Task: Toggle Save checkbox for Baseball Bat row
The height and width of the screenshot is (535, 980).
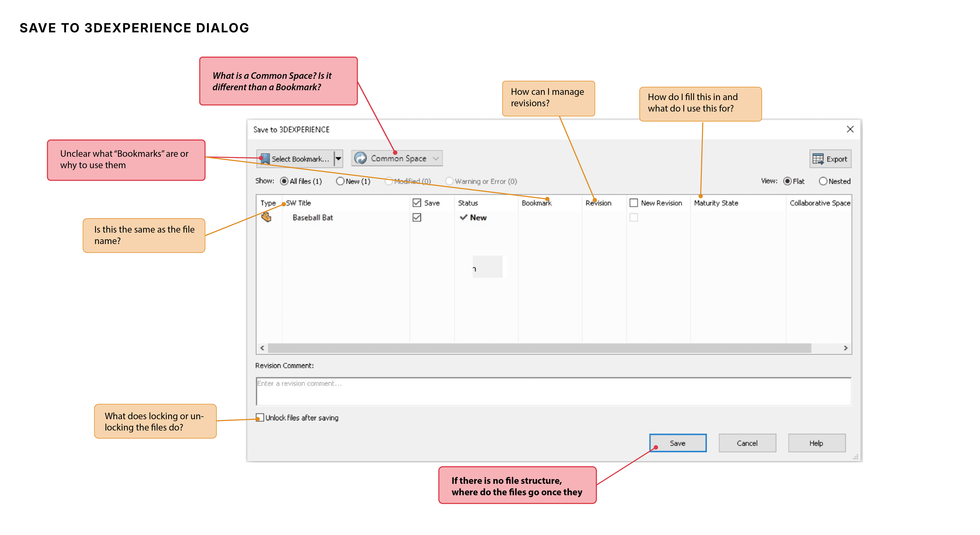Action: click(417, 217)
